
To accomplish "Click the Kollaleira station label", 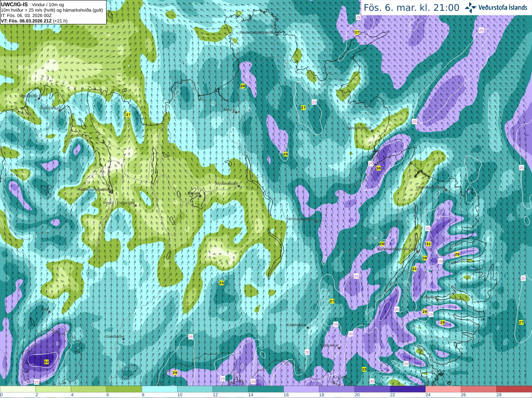I will [x=429, y=297].
